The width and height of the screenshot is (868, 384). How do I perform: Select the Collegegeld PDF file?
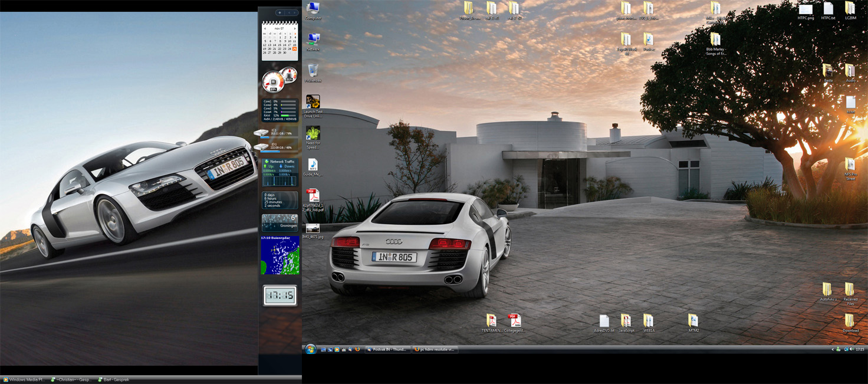tap(514, 323)
